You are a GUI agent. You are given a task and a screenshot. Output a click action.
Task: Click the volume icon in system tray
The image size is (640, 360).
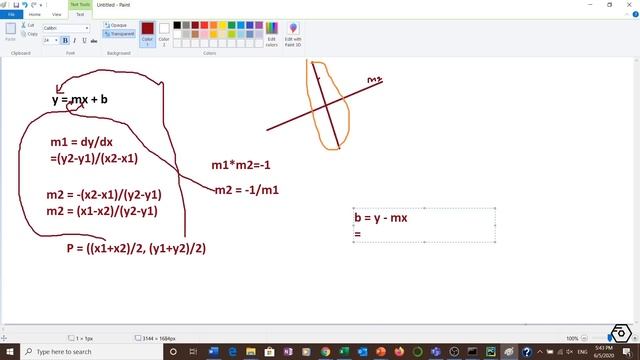569,351
